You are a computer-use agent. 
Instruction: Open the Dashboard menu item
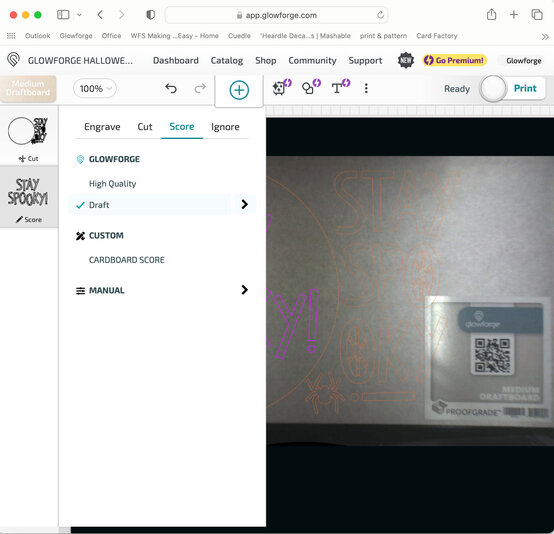click(x=176, y=60)
